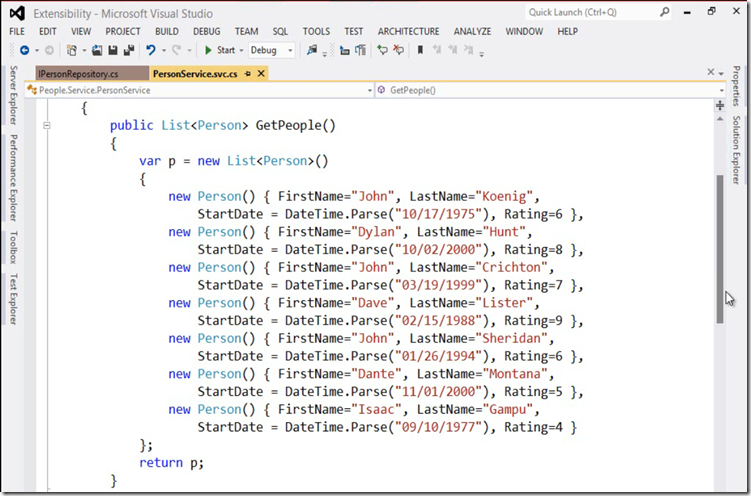Viewport: 751px width, 496px height.
Task: Open the toolbar overflow arrow after Find in Files
Action: pos(324,53)
